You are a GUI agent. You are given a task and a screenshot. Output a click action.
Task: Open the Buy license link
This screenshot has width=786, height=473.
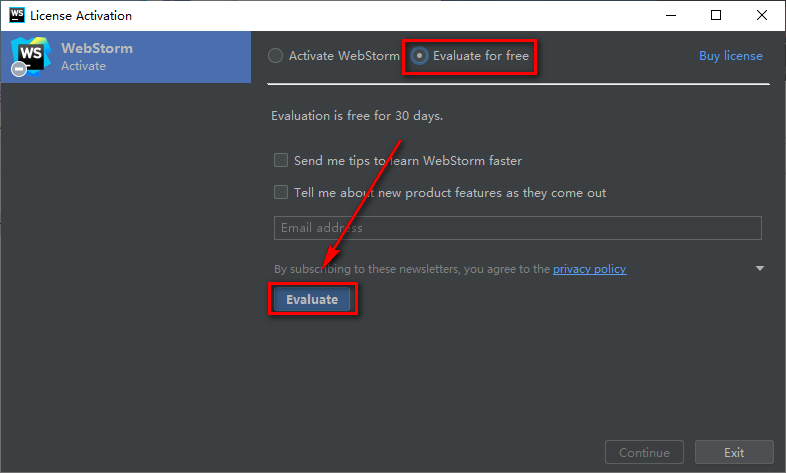pos(730,56)
